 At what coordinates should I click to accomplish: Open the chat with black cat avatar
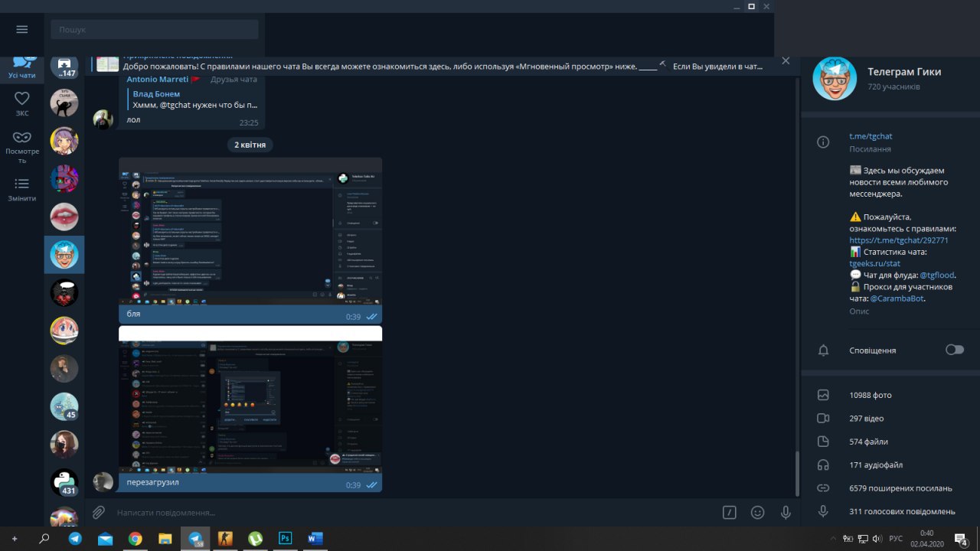(64, 103)
